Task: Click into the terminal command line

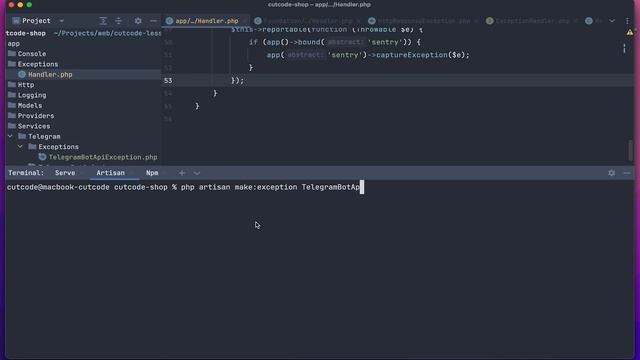Action: 185,187
